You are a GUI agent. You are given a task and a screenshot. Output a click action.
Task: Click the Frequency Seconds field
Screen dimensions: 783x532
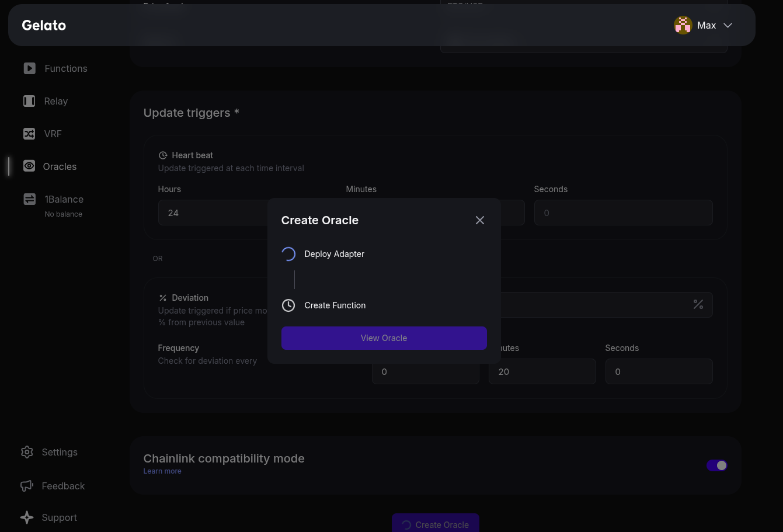[659, 371]
